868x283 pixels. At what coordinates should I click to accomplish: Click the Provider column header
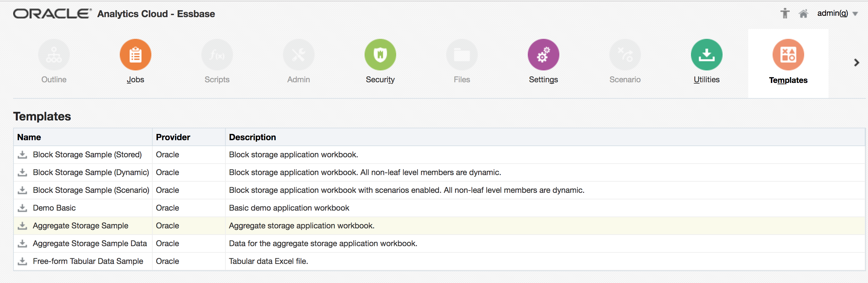pyautogui.click(x=173, y=137)
